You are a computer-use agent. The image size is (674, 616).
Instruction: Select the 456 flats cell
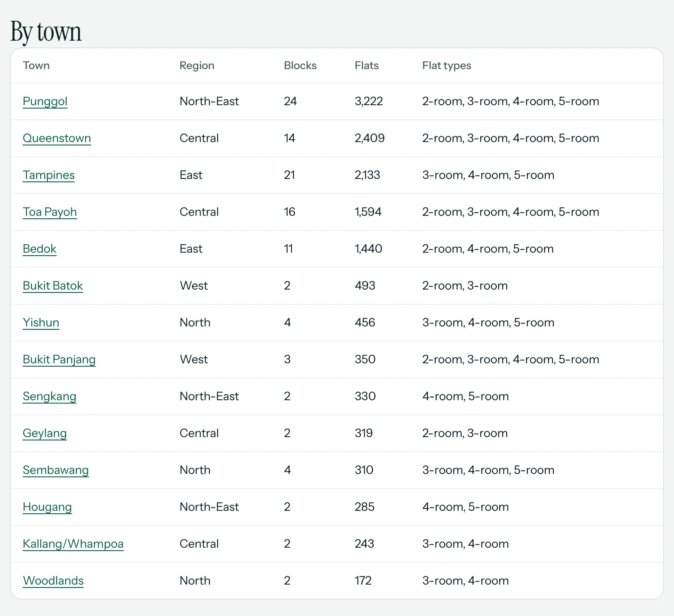365,323
